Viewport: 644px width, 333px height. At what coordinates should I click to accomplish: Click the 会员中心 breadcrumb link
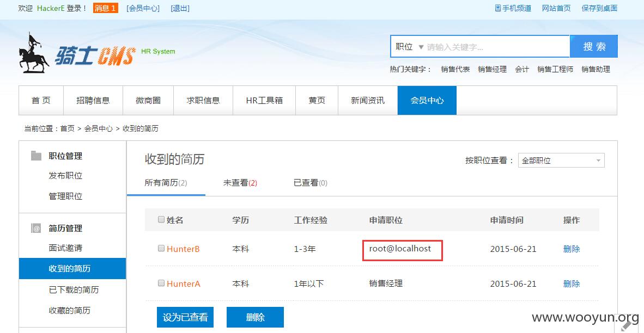(x=99, y=129)
